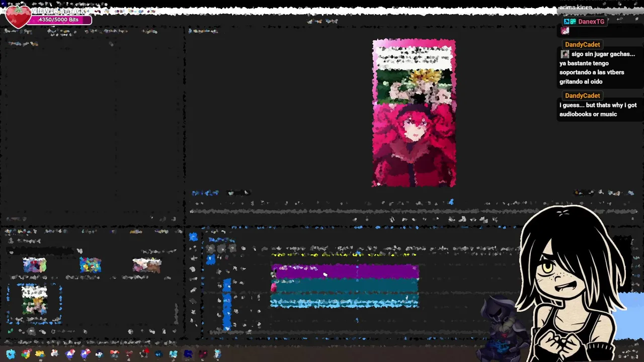The height and width of the screenshot is (362, 644).
Task: Open DandyCadet's name above the 'sigo sin jugar' message
Action: click(x=582, y=45)
